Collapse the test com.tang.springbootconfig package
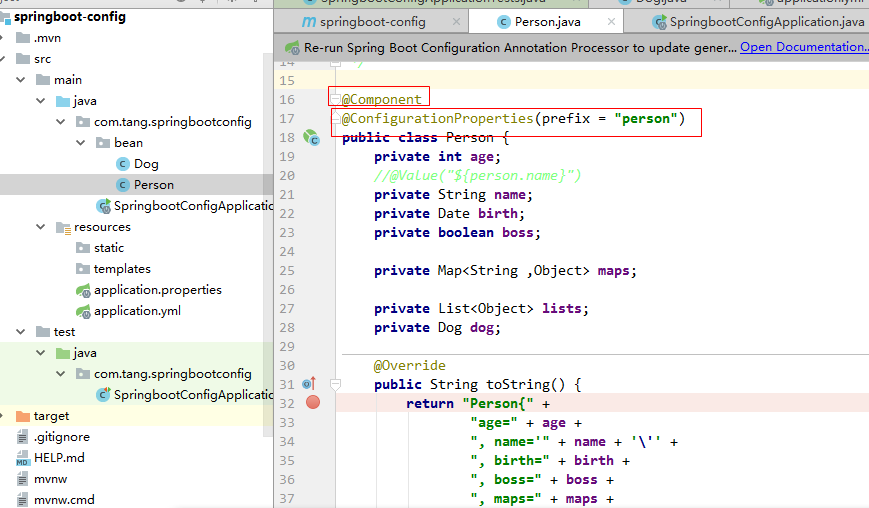Image resolution: width=869 pixels, height=508 pixels. point(61,374)
